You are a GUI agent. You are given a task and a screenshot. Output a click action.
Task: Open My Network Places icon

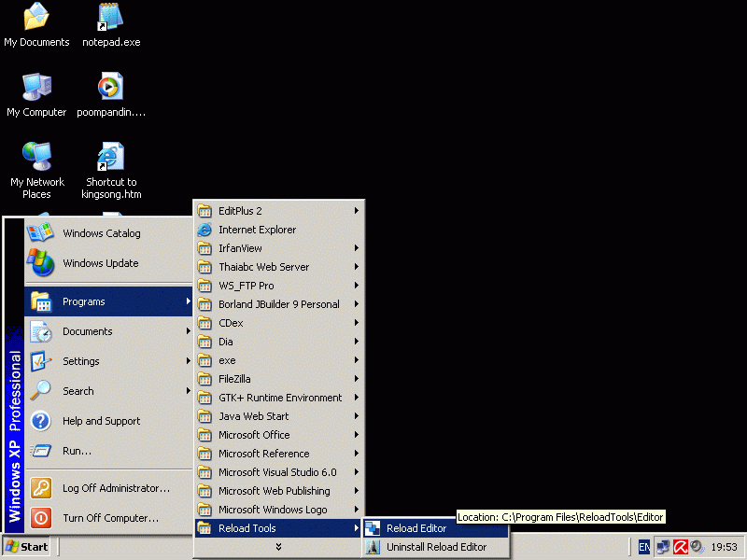(x=36, y=157)
